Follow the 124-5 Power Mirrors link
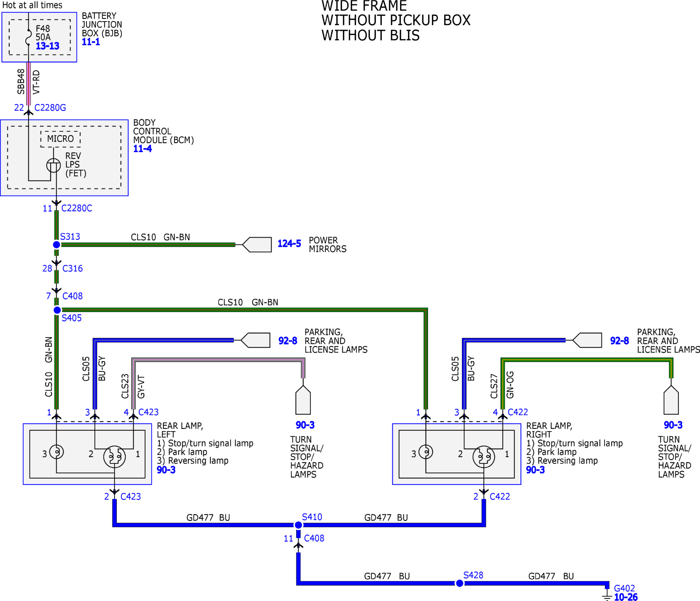The width and height of the screenshot is (700, 601). click(x=289, y=244)
